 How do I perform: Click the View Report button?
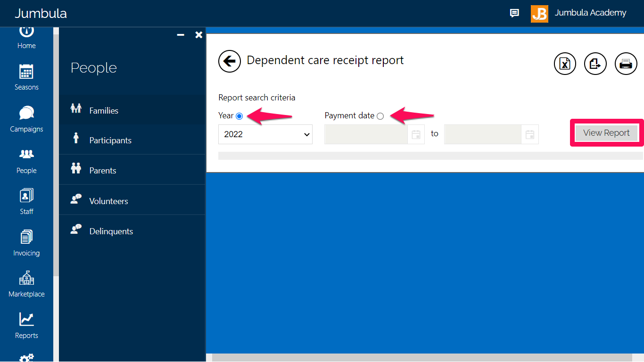(x=606, y=133)
